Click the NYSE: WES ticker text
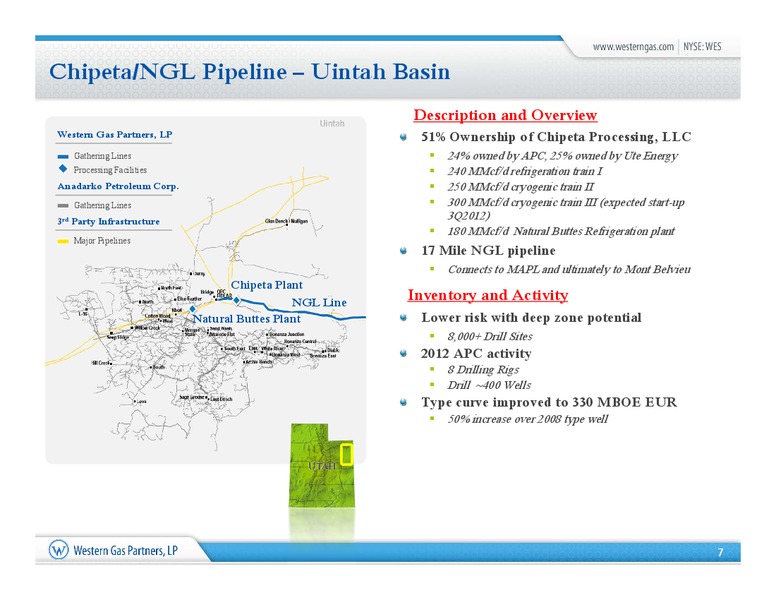Image resolution: width=776 pixels, height=600 pixels. click(x=702, y=47)
